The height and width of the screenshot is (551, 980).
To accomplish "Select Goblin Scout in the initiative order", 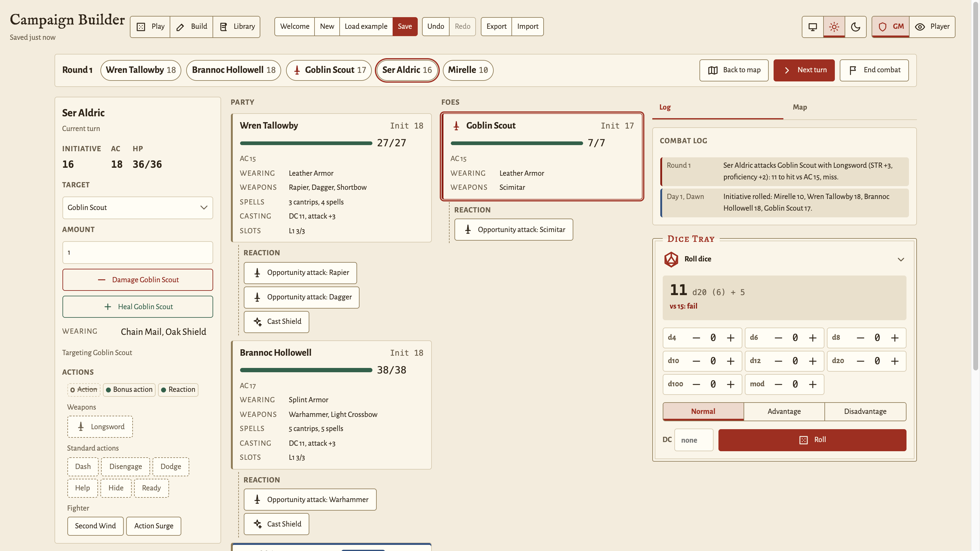I will click(329, 70).
